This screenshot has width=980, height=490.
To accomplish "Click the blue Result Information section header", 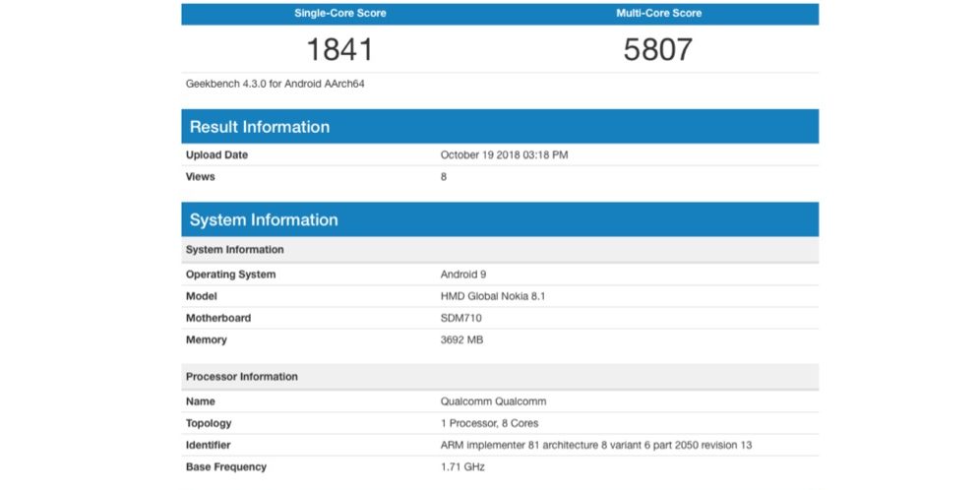I will pos(500,127).
